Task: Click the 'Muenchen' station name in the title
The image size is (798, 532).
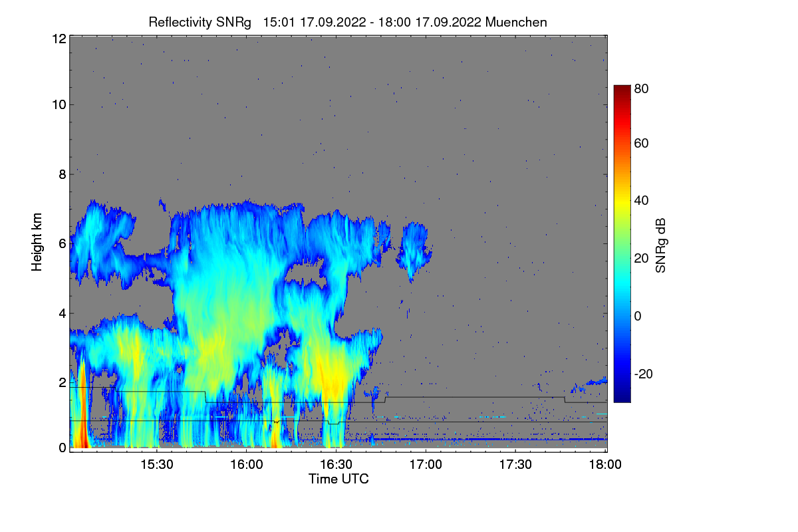Action: tap(516, 22)
